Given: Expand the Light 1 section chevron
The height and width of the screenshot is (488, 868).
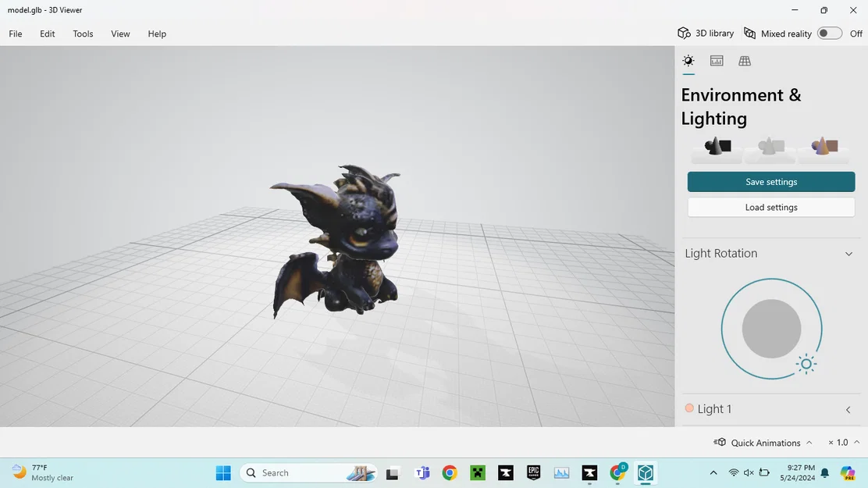Looking at the screenshot, I should coord(848,409).
